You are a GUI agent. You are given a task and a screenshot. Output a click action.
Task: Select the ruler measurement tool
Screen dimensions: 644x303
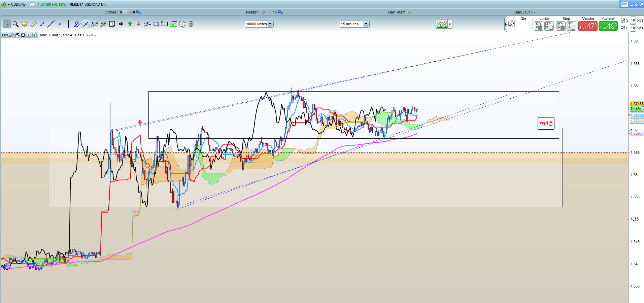pos(33,24)
